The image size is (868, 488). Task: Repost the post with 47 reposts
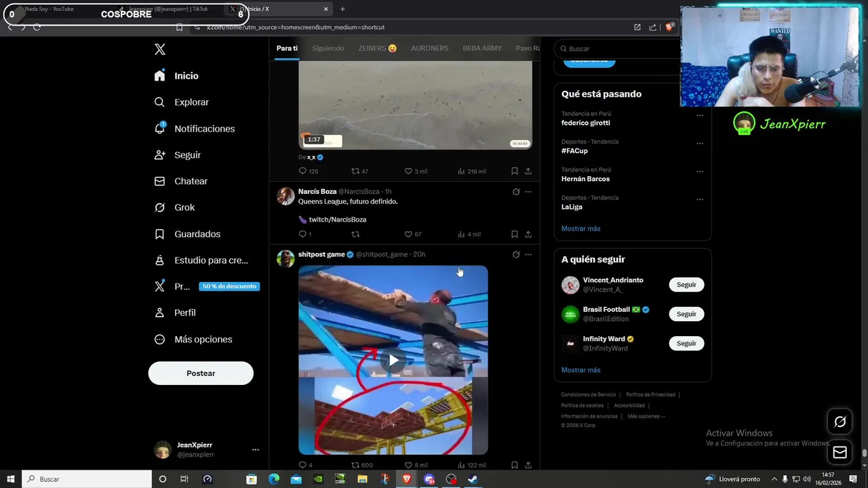360,171
